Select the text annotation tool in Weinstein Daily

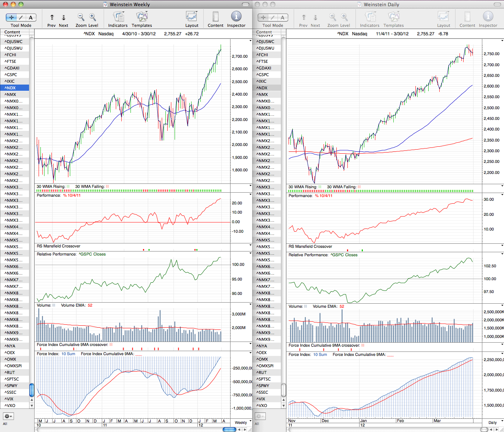point(283,17)
